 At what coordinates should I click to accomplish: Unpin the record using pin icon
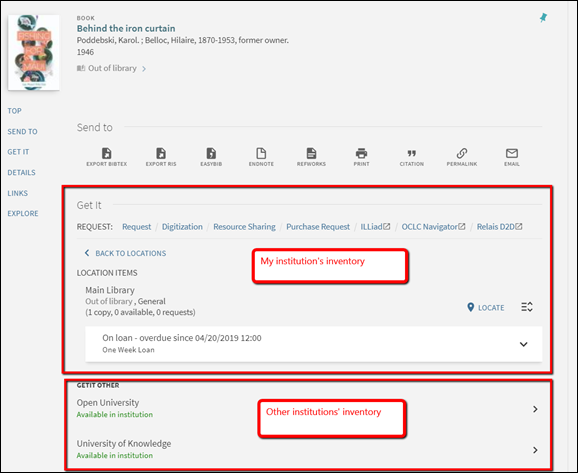543,17
